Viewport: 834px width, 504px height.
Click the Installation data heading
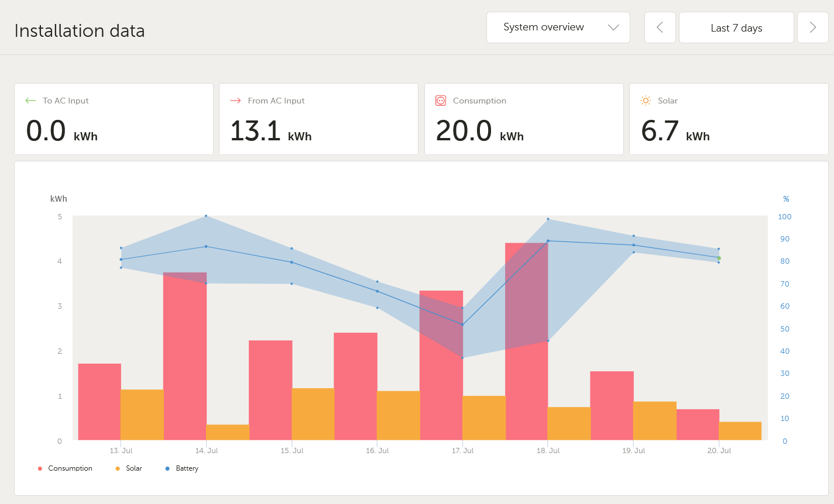pos(80,30)
